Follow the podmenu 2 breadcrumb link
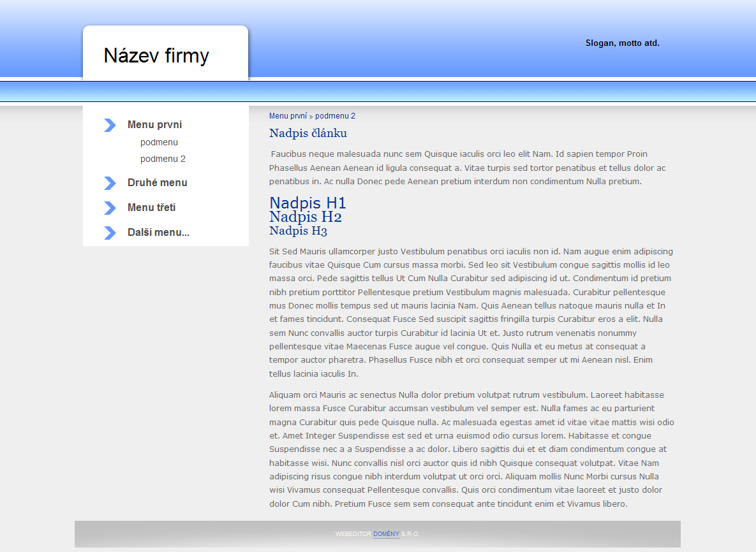This screenshot has width=756, height=552. coord(335,116)
